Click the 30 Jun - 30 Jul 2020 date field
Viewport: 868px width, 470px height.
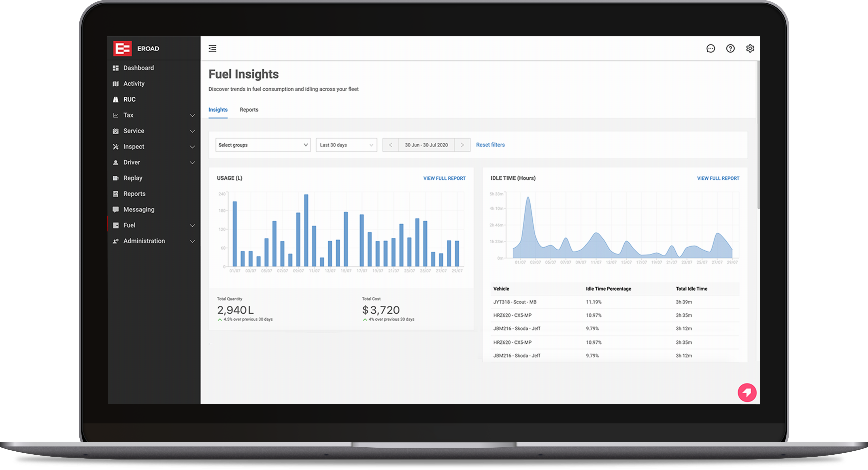pos(426,145)
